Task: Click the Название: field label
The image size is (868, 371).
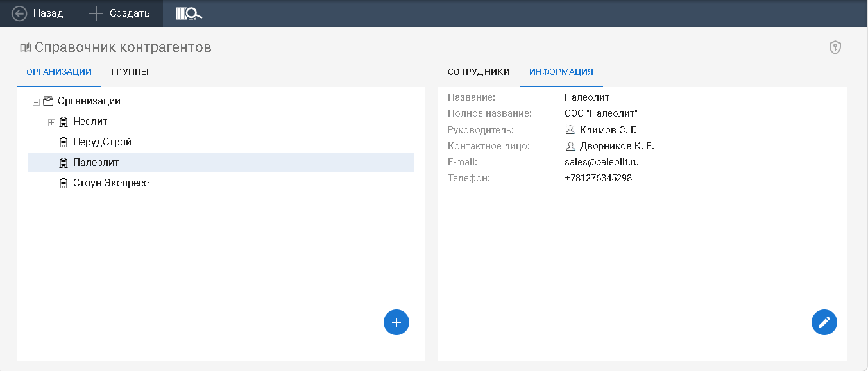Action: 472,97
